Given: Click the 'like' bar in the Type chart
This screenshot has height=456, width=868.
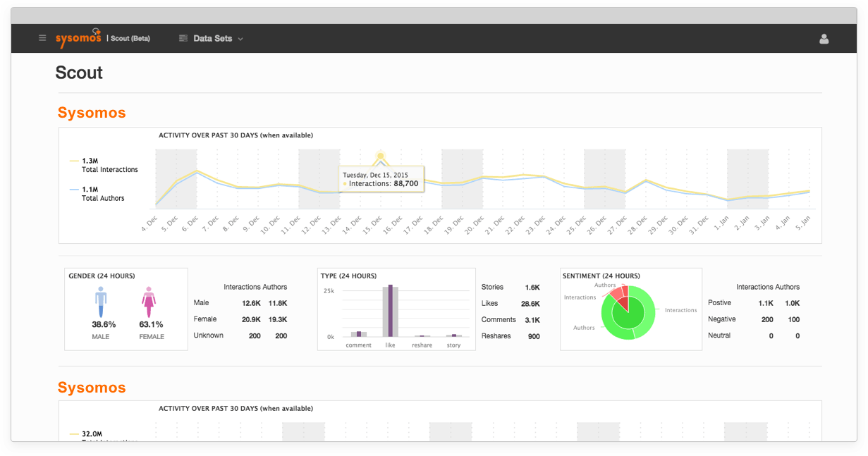Looking at the screenshot, I should 391,309.
